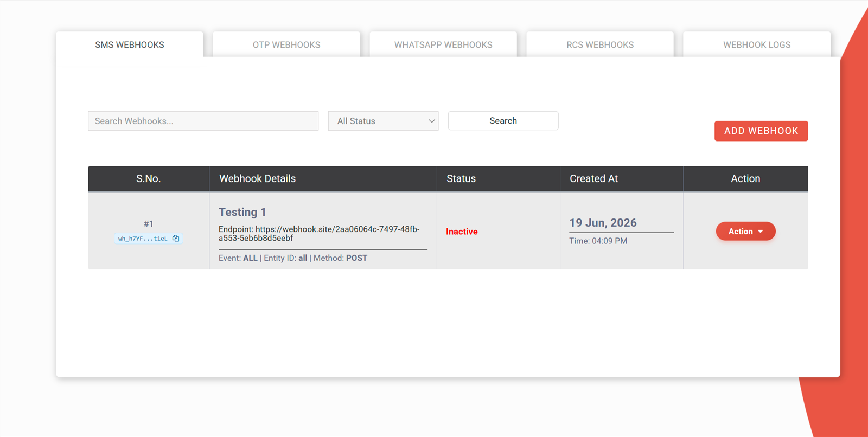Click the Search button
The width and height of the screenshot is (868, 437).
coord(503,121)
